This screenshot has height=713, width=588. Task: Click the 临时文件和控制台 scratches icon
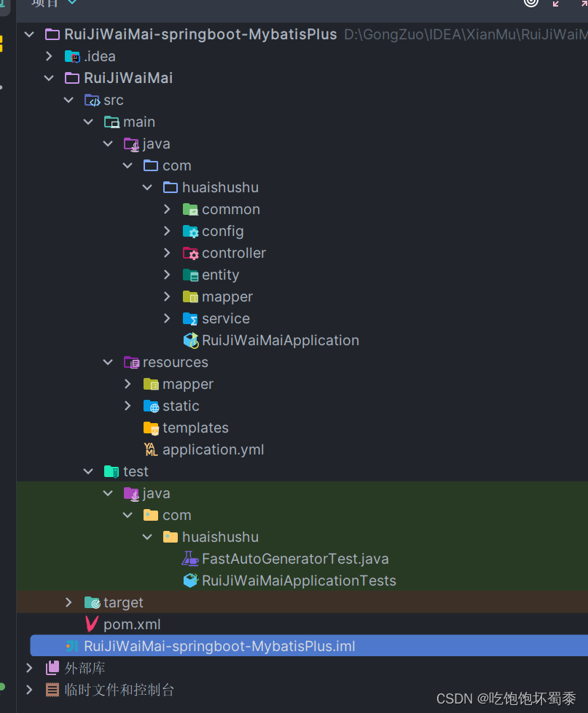[x=52, y=690]
